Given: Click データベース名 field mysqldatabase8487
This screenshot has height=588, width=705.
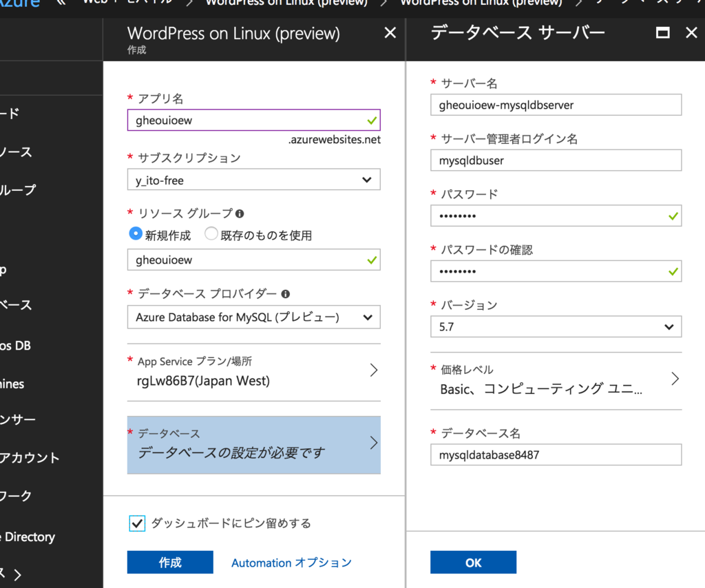Looking at the screenshot, I should click(556, 455).
